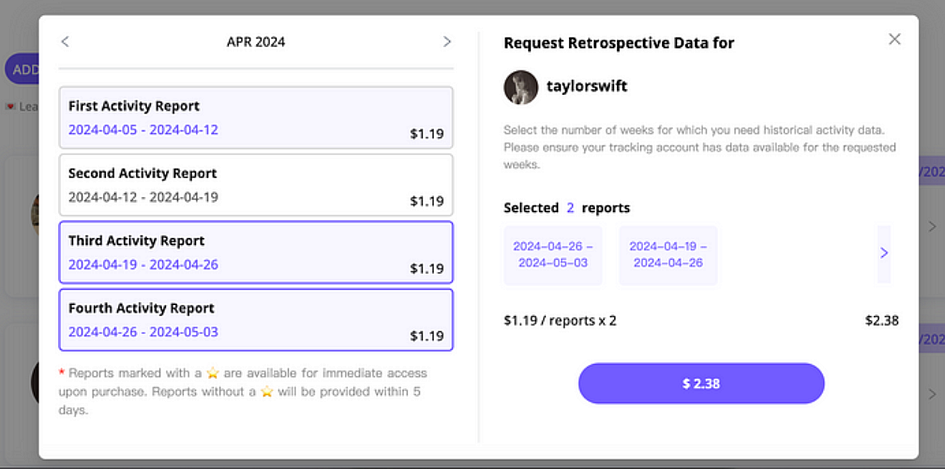Click the 2024-04-26 – 2024-05-03 selected chip
The image size is (945, 469).
coord(553,255)
